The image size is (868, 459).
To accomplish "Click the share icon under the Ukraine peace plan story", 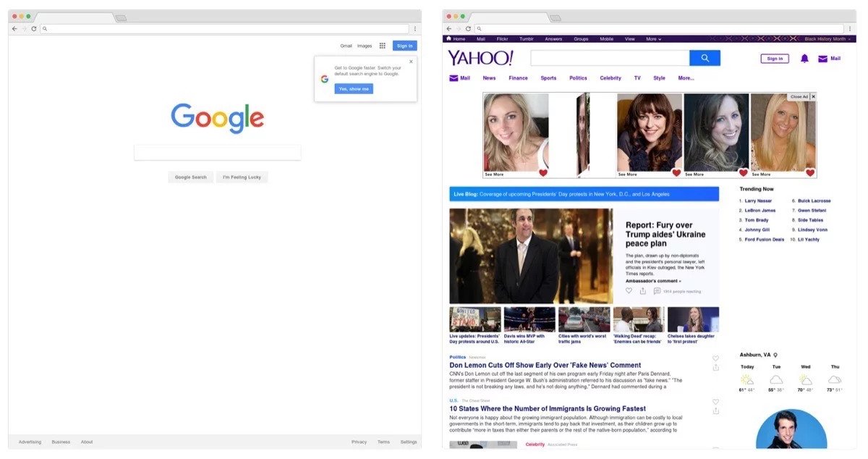I will 642,291.
